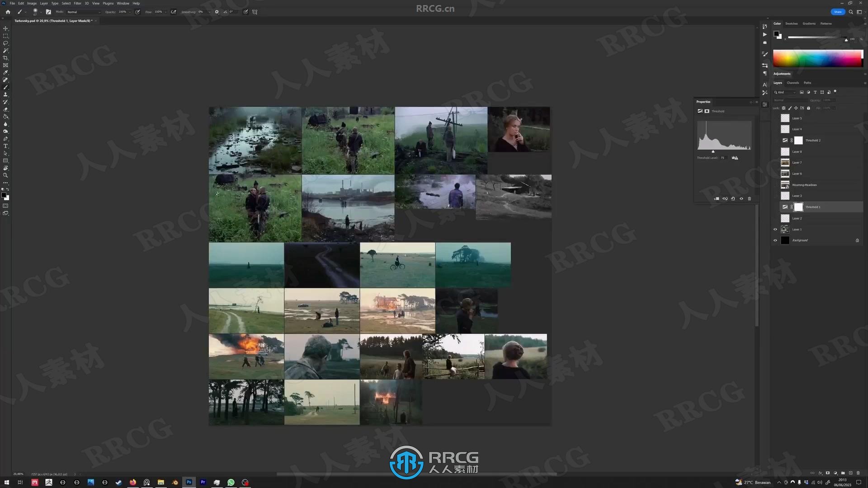The image size is (868, 488).
Task: Click the foreground color swatch in Color panel
Action: coord(776,34)
